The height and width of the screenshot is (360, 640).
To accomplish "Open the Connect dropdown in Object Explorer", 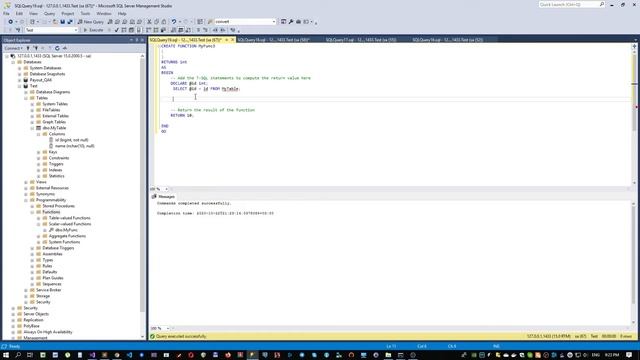I will pos(13,48).
